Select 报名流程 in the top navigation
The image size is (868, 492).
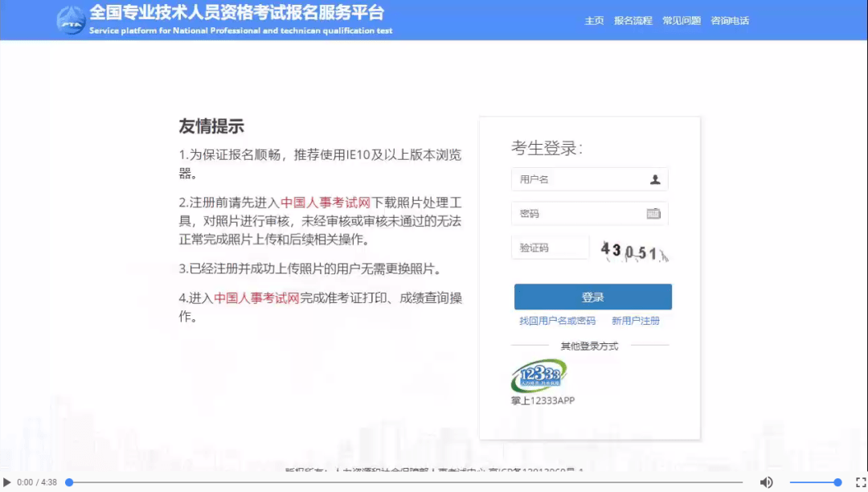(x=633, y=20)
